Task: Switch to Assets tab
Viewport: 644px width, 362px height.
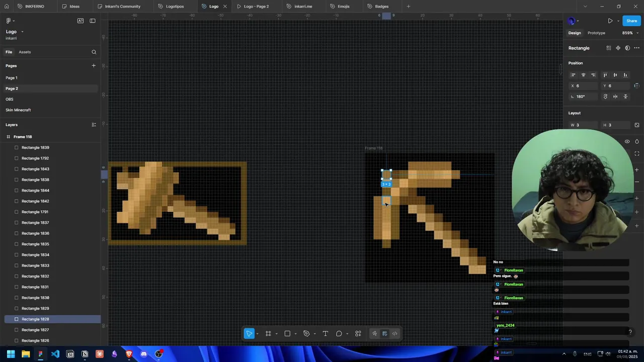Action: click(25, 52)
